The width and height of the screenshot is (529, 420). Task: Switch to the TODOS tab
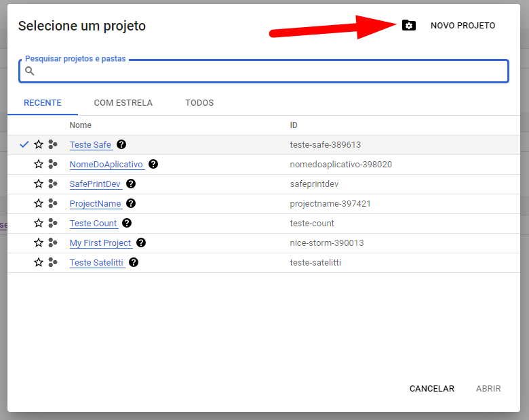pyautogui.click(x=199, y=103)
